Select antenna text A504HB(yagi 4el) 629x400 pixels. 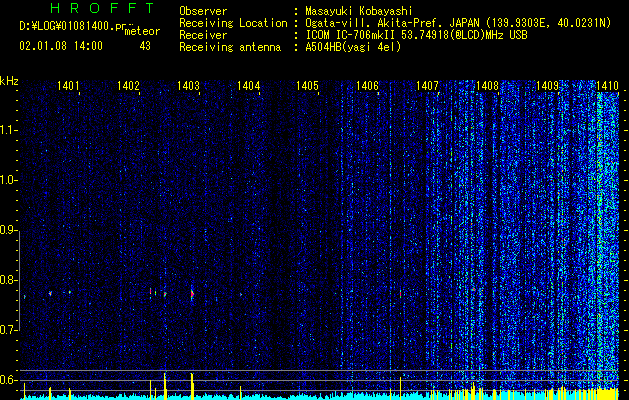click(x=353, y=47)
